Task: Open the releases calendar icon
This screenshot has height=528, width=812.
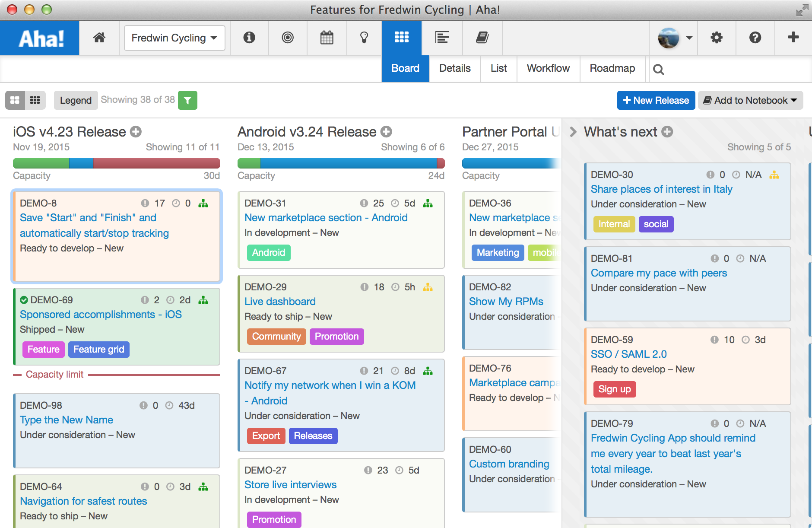Action: tap(327, 38)
